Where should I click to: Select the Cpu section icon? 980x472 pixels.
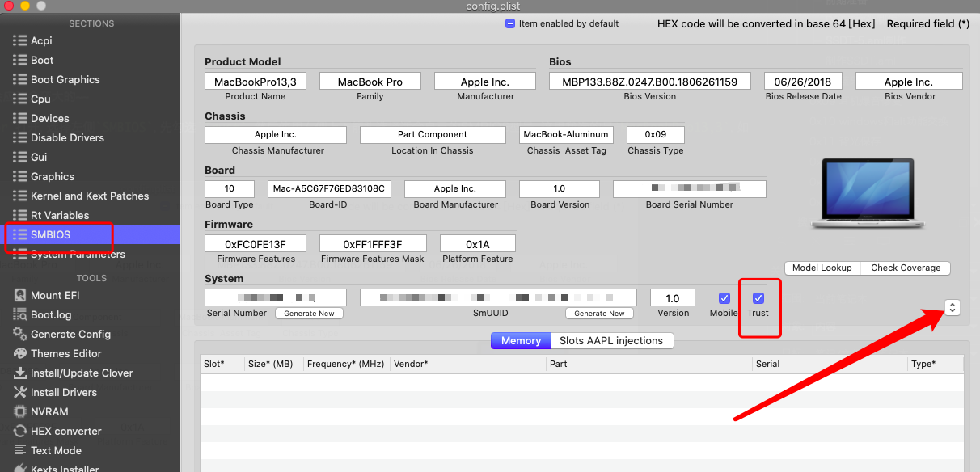pos(20,99)
